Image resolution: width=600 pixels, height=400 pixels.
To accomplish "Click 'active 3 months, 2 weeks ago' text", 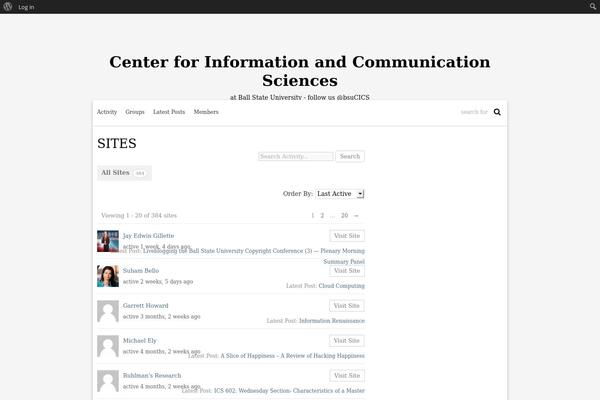I will 161,317.
